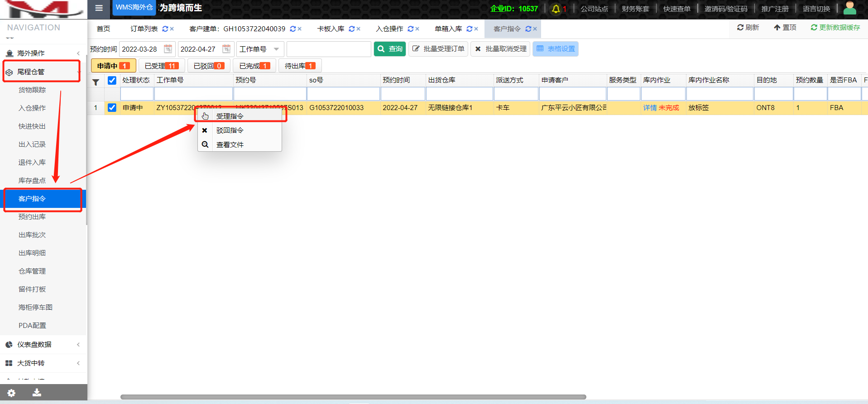Click the download icon in sidebar footer
Screen dimensions: 868x404
[x=37, y=393]
